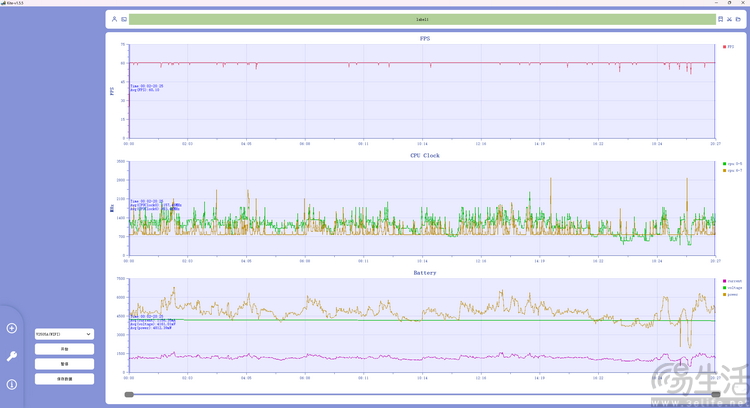Toggle the voltage series in the Battery legend
This screenshot has height=408, width=750.
pyautogui.click(x=733, y=288)
